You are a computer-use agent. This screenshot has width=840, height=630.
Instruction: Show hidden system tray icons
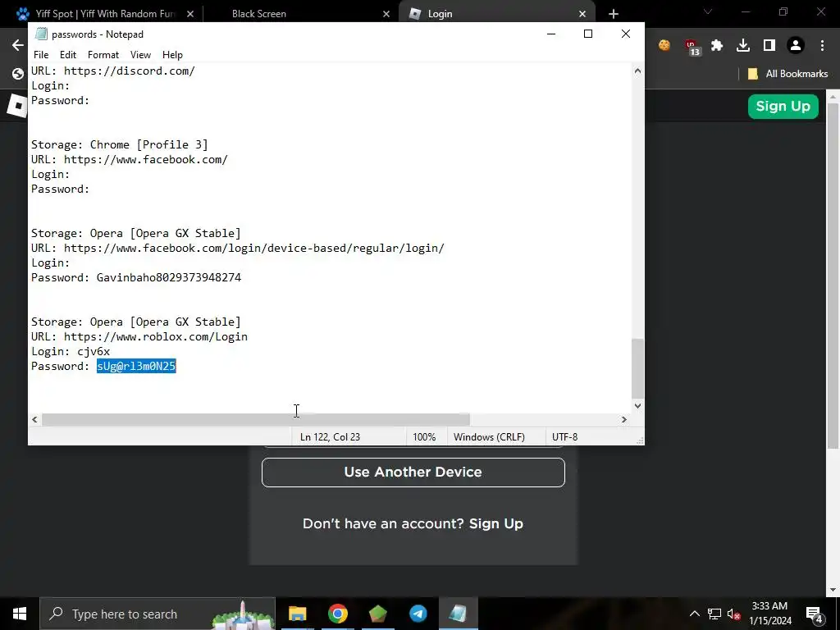pyautogui.click(x=694, y=614)
